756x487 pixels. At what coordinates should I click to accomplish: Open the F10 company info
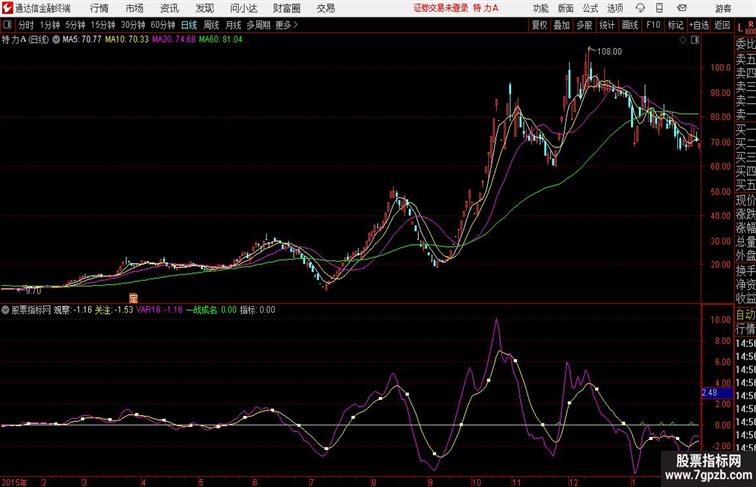tap(653, 25)
